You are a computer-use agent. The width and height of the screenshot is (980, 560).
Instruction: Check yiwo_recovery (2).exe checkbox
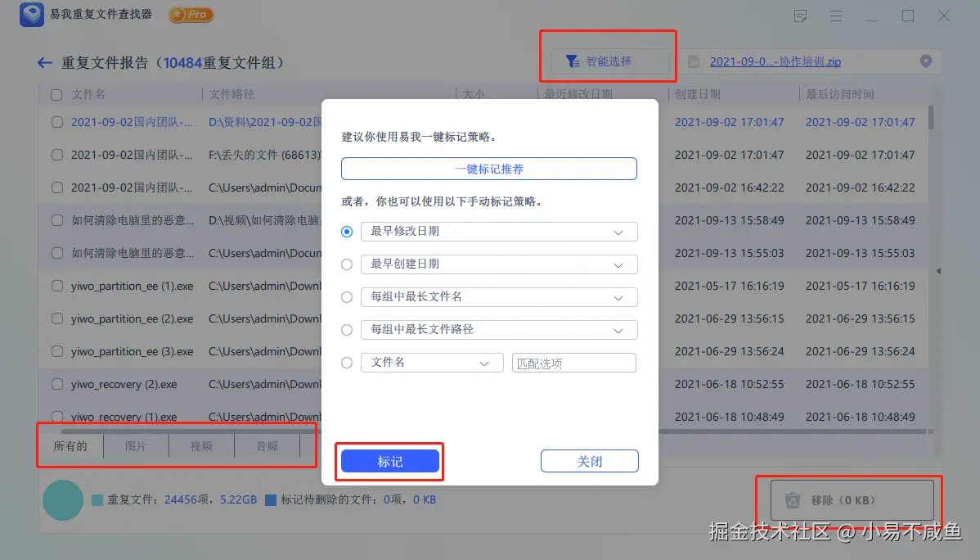pos(57,384)
